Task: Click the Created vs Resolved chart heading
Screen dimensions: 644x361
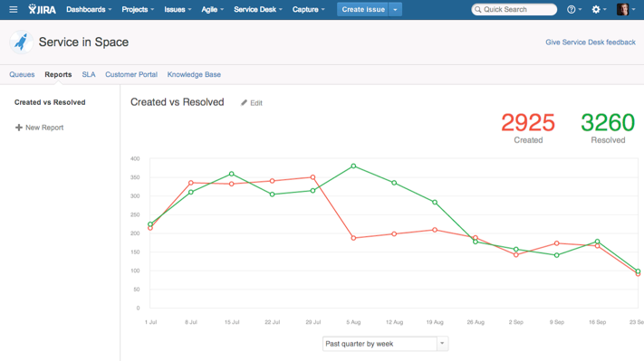Action: [177, 102]
